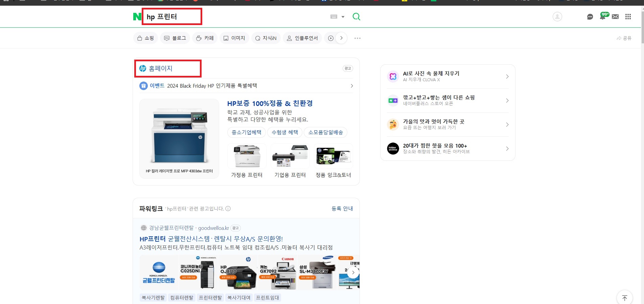This screenshot has width=644, height=304.
Task: Click the 공유 share button
Action: pyautogui.click(x=624, y=38)
